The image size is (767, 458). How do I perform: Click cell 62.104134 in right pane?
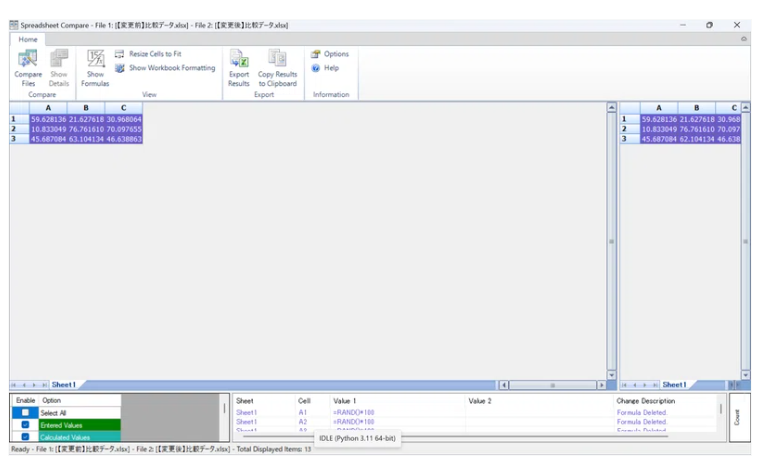(x=697, y=139)
